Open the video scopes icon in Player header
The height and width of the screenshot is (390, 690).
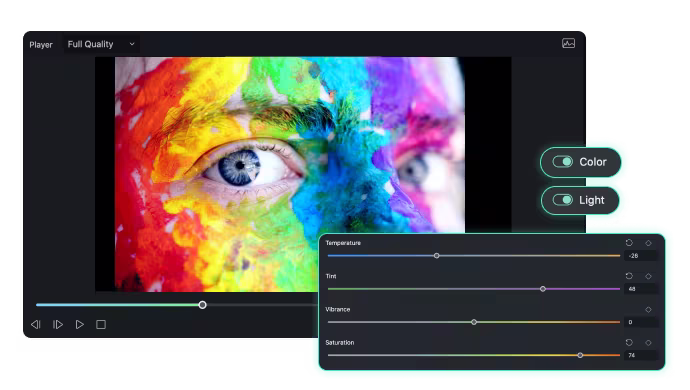coord(568,43)
